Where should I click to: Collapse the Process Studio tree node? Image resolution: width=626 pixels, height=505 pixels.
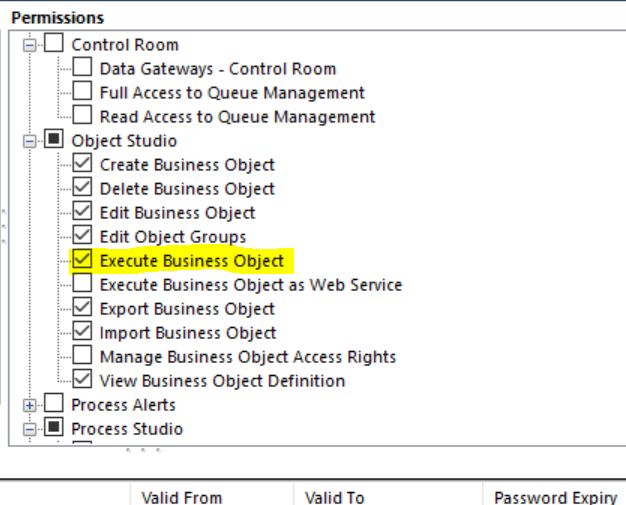coord(30,429)
